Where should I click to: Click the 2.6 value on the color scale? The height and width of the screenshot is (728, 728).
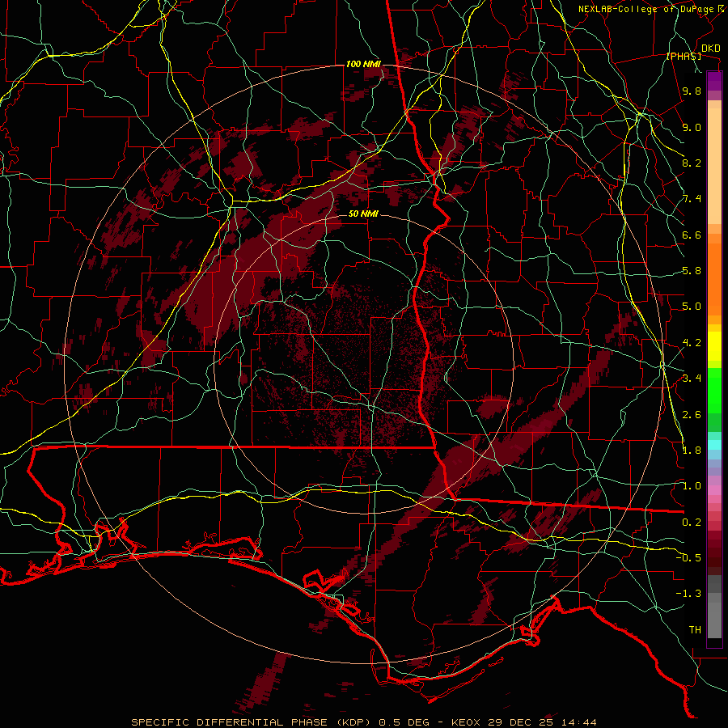(x=692, y=415)
